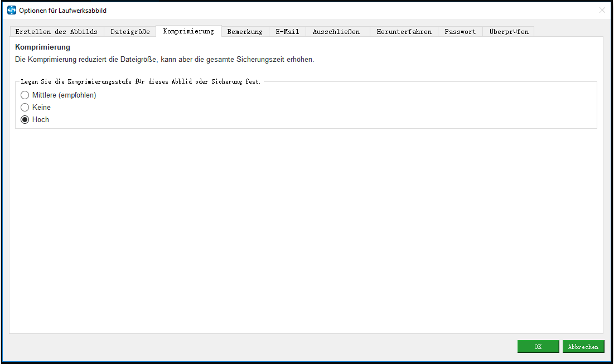Screen dimensions: 614x364
Task: Switch to the Ausschließen tab
Action: (336, 32)
